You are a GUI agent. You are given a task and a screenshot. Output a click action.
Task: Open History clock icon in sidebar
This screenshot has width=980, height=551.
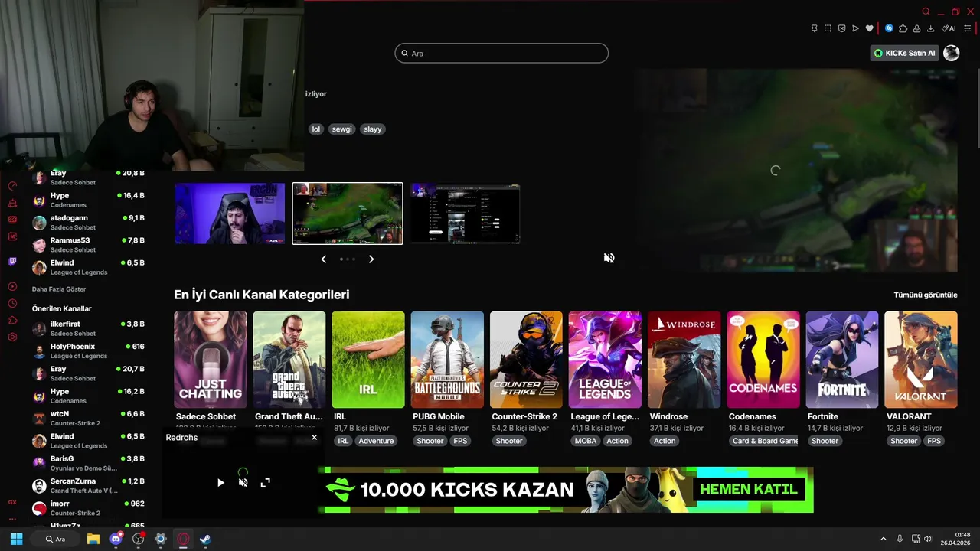tap(12, 303)
